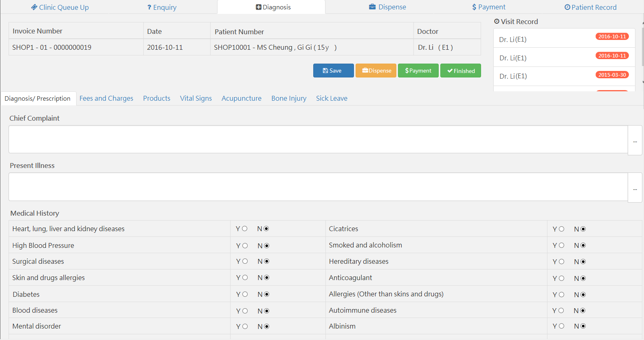Screen dimensions: 644x340
Task: Open the Bone Injury sub-tab
Action: (289, 98)
